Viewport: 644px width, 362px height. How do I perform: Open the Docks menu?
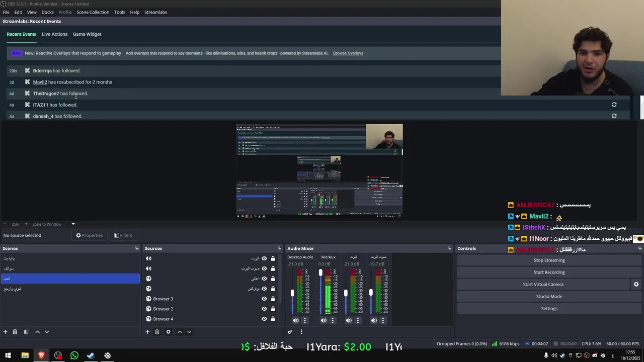point(47,12)
